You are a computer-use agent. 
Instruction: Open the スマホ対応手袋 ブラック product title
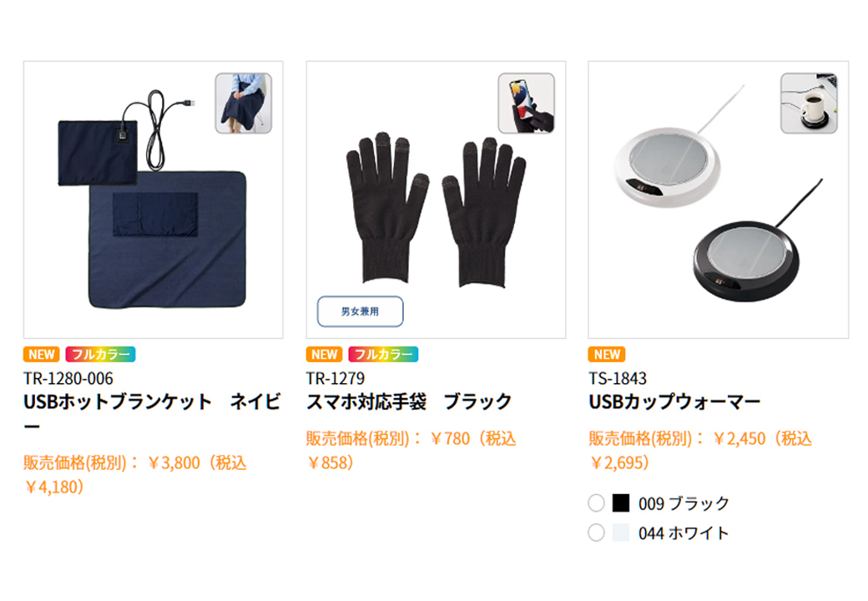(x=409, y=402)
